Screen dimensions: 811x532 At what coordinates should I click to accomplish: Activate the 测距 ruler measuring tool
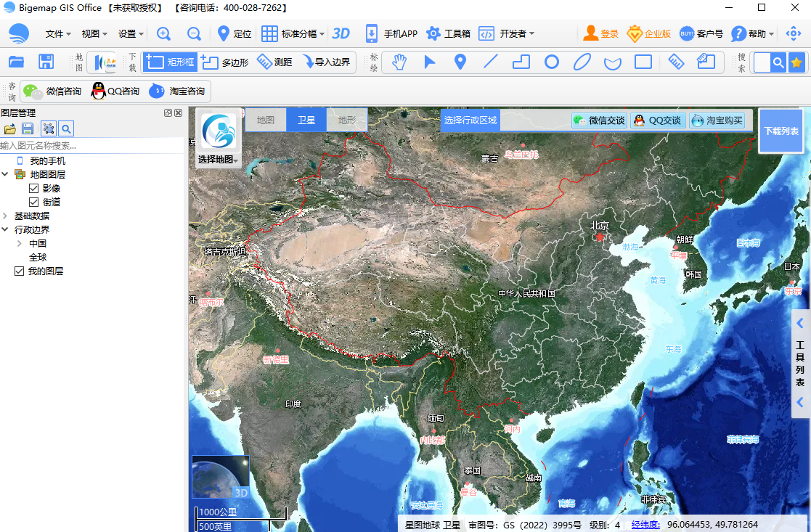(x=274, y=62)
